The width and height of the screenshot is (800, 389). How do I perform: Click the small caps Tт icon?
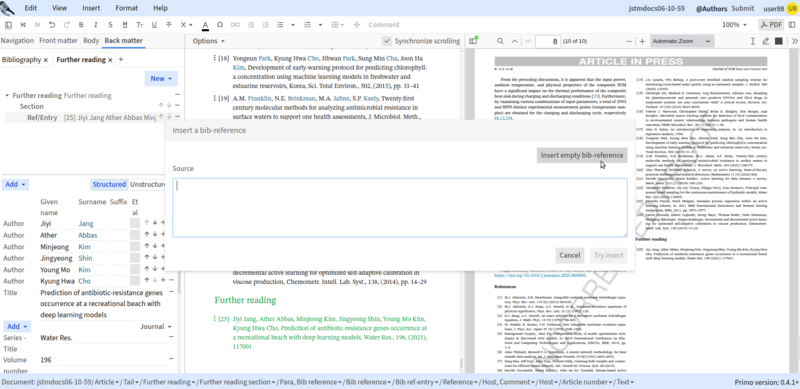(x=139, y=25)
